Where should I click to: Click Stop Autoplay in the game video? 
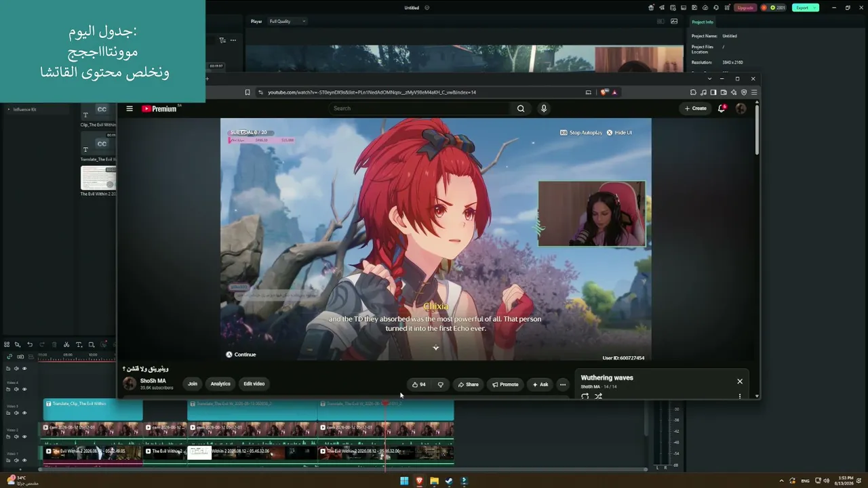point(581,133)
